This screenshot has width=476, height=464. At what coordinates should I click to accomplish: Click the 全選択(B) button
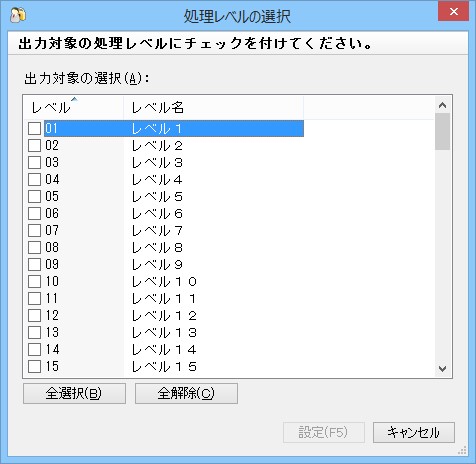pos(74,393)
